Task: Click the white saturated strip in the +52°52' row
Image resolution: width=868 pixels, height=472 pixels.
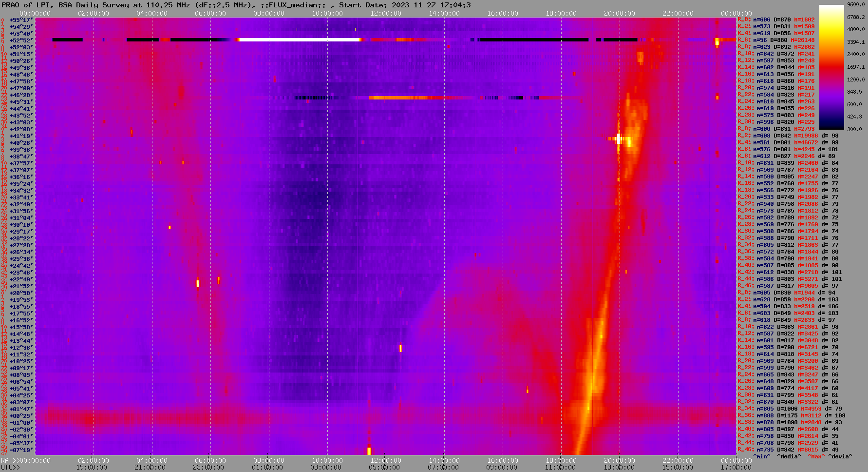Action: tap(299, 39)
